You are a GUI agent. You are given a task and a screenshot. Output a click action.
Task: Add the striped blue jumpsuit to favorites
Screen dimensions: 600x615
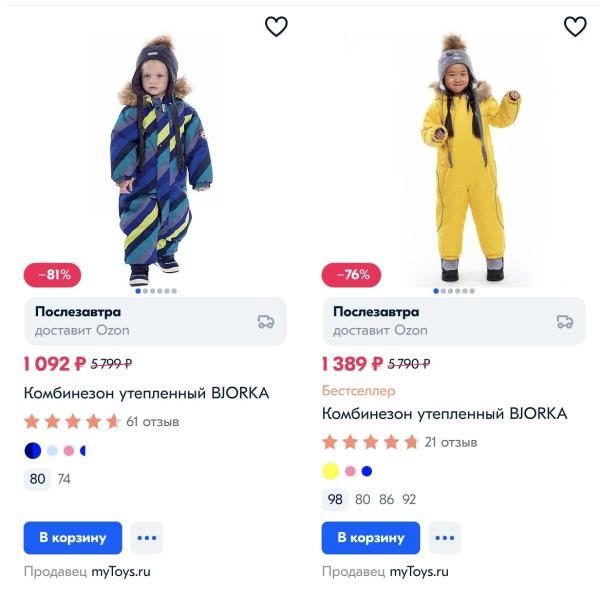[x=276, y=27]
